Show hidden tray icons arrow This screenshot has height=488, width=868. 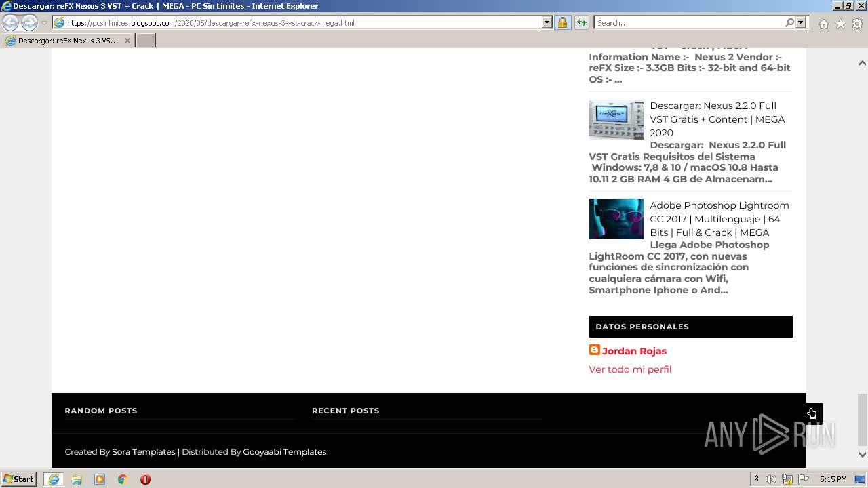tap(756, 479)
